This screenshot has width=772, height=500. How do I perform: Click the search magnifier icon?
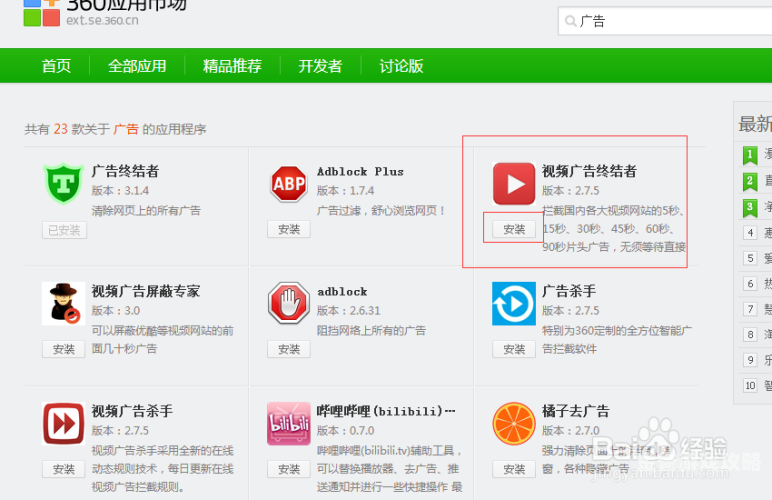click(x=570, y=21)
